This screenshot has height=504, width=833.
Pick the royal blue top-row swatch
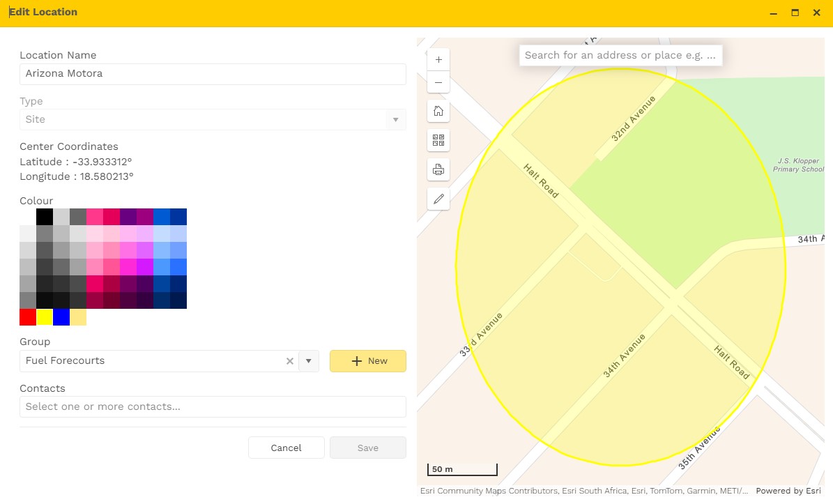(162, 217)
